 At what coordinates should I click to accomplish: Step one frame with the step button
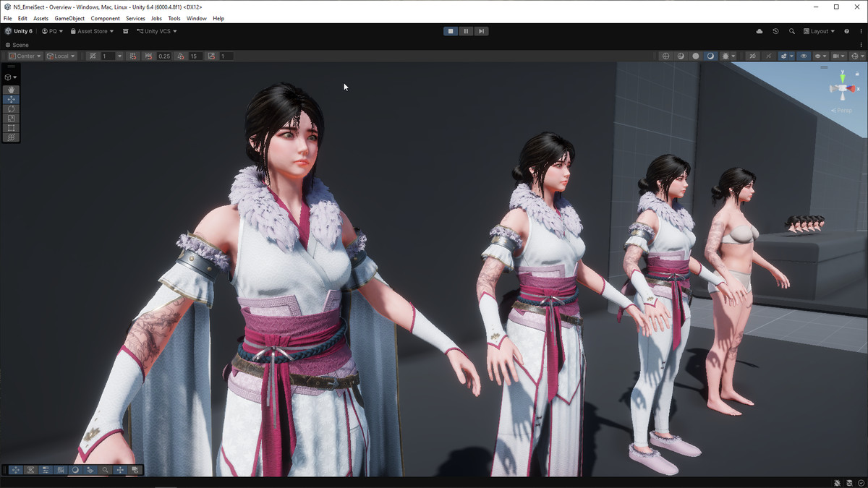[x=481, y=31]
